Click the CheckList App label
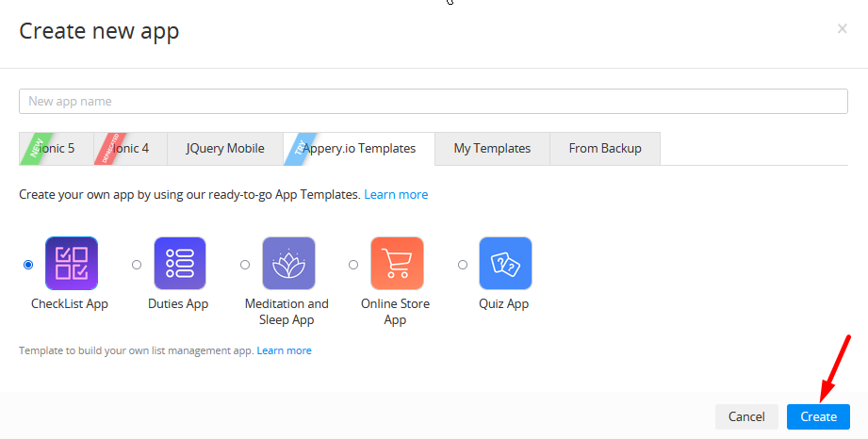Screen dimensions: 868x439 69,304
